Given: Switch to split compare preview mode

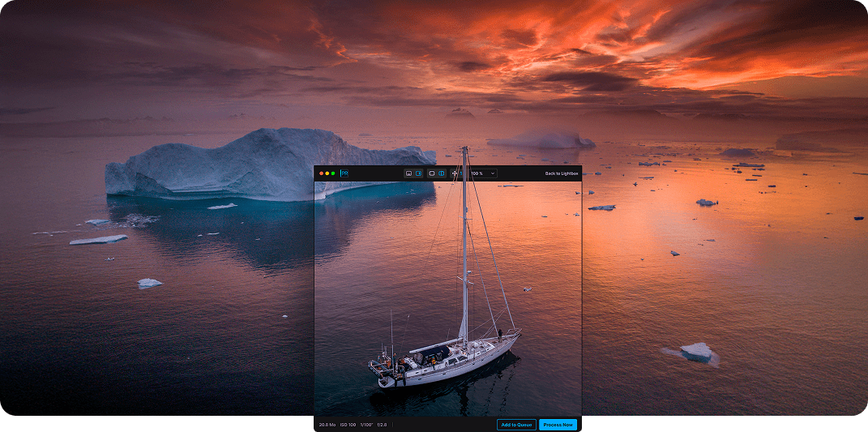Looking at the screenshot, I should [x=441, y=173].
